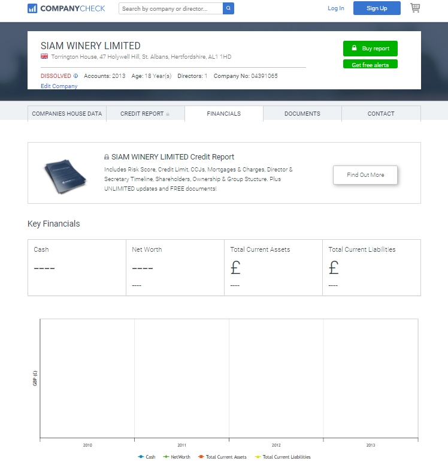Screen dimensions: 448x476
Task: Click the search magnifier button
Action: coord(228,8)
